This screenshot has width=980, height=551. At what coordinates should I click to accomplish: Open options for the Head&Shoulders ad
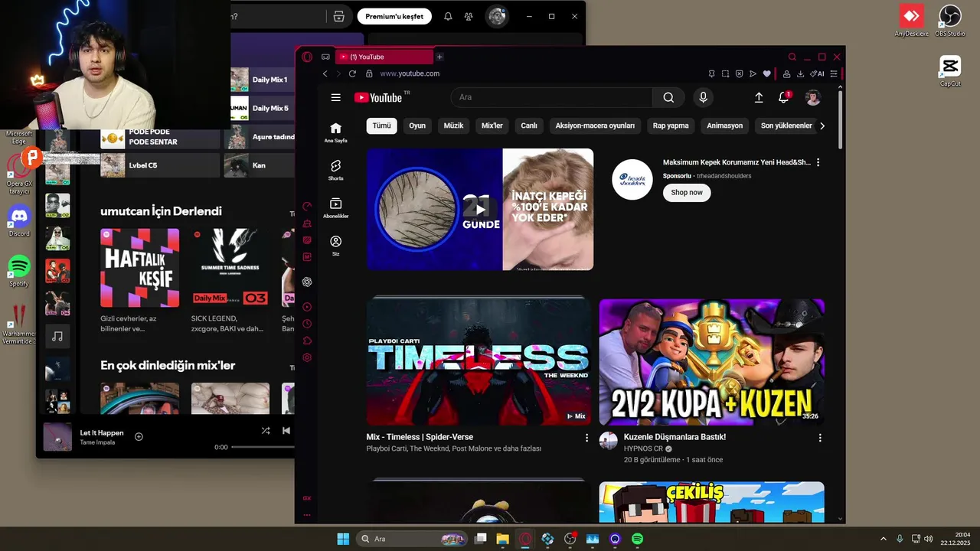click(x=818, y=162)
